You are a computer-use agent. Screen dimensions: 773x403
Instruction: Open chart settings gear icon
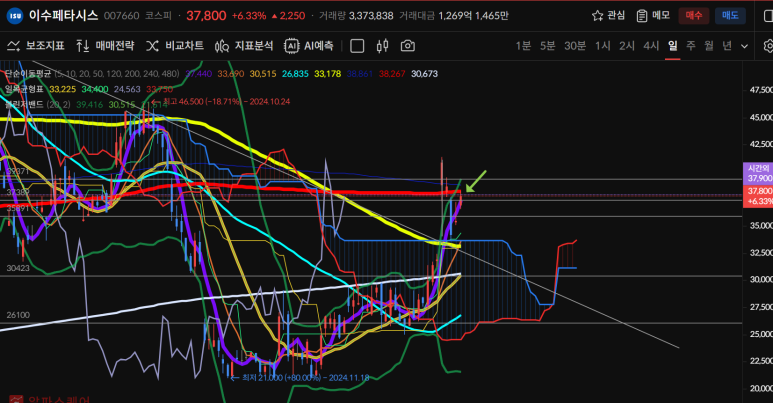[x=768, y=46]
